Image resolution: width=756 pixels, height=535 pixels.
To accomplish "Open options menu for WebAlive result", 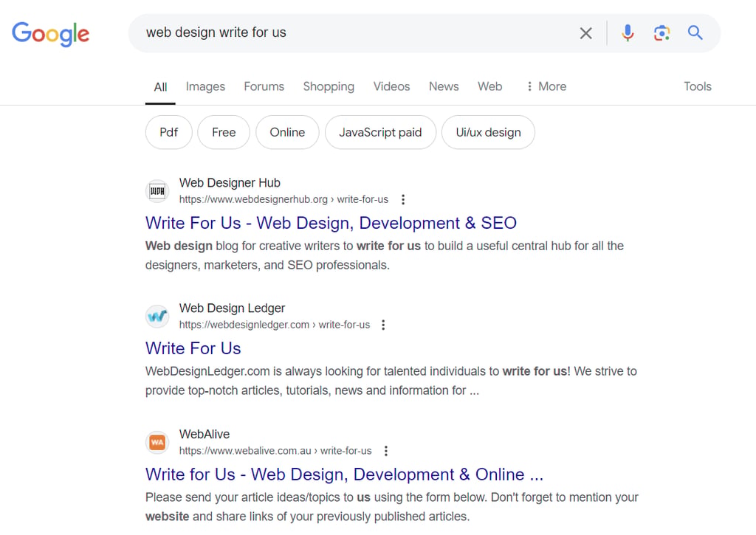I will (x=385, y=451).
